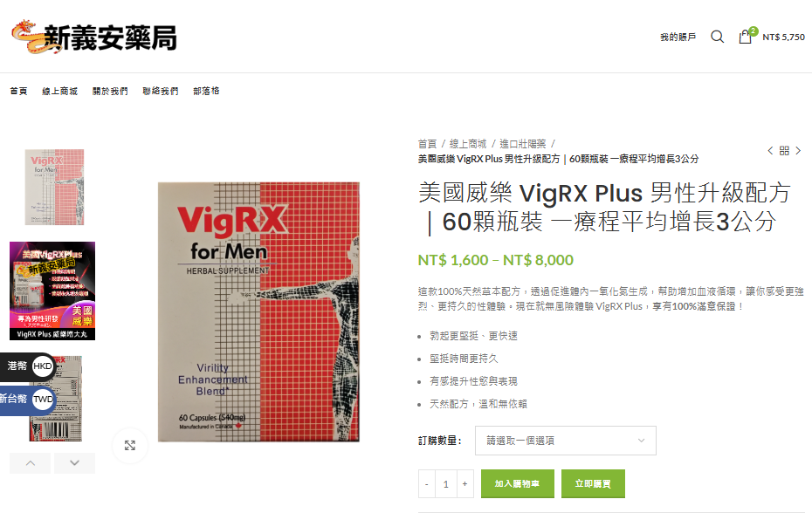Open 進口壯陽藥 breadcrumb link
812x513 pixels.
coord(522,144)
